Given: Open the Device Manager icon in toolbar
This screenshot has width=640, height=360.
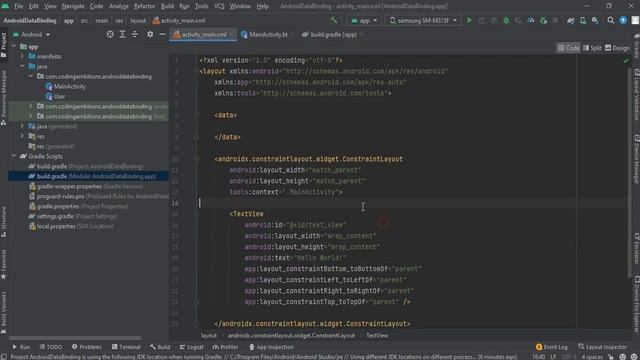Looking at the screenshot, I should click(x=583, y=20).
